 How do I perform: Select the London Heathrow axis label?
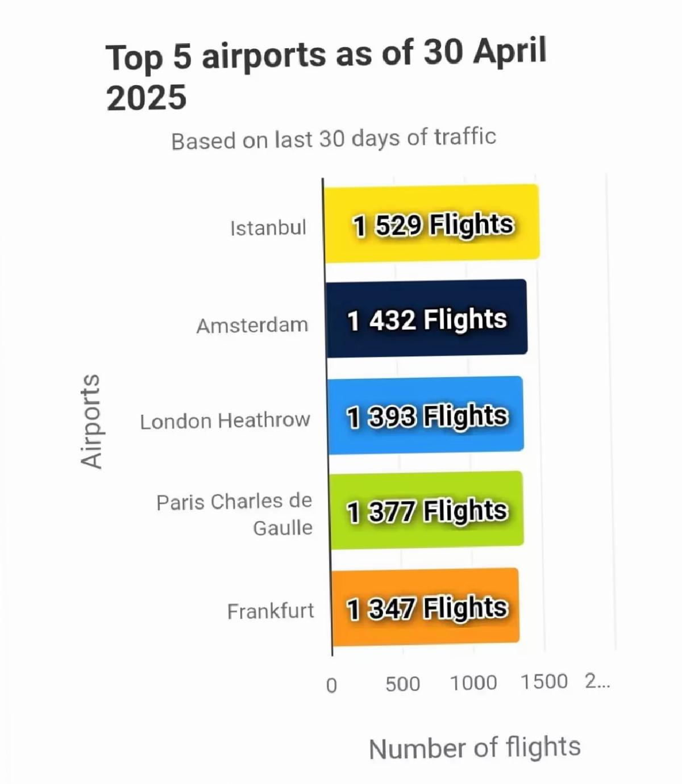tap(225, 421)
